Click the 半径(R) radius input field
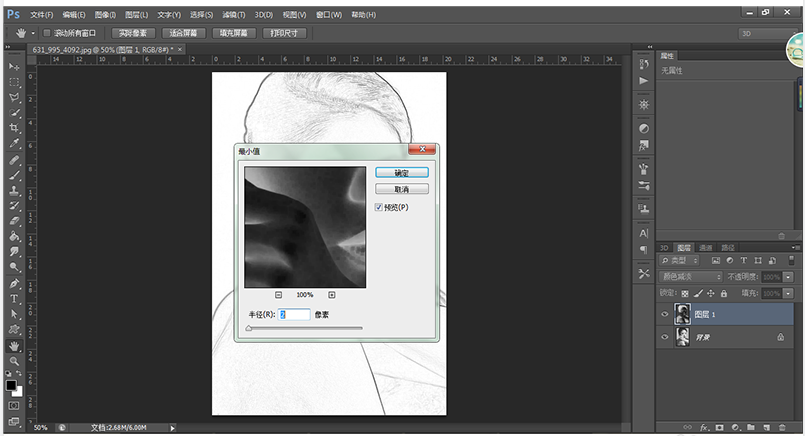The width and height of the screenshot is (805, 436). pos(294,314)
